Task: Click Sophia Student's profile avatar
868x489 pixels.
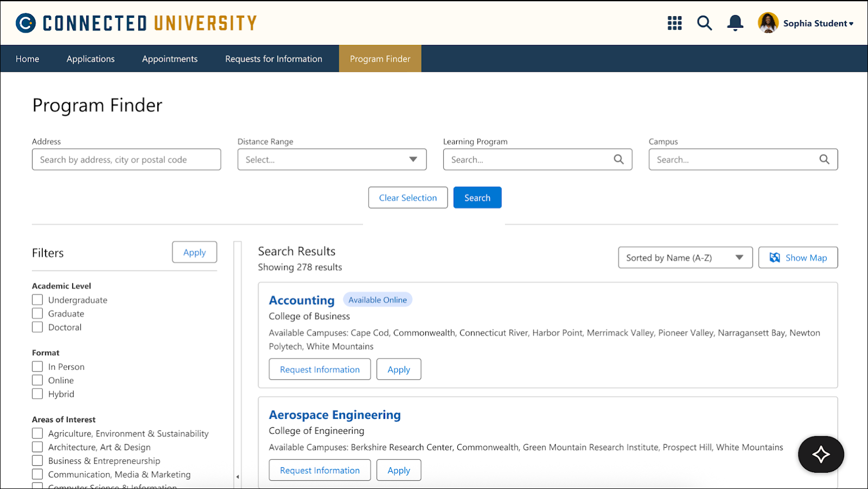Action: point(767,23)
